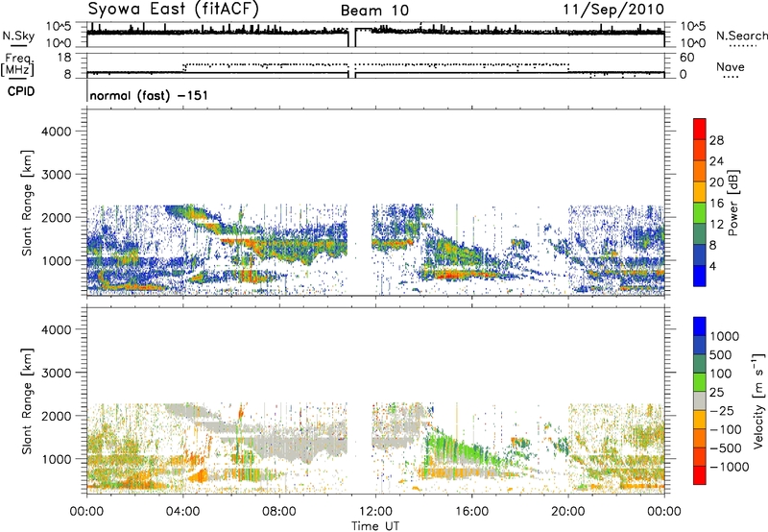Click the "2000" tick on the power panel
The height and width of the screenshot is (532, 768).
pos(56,217)
